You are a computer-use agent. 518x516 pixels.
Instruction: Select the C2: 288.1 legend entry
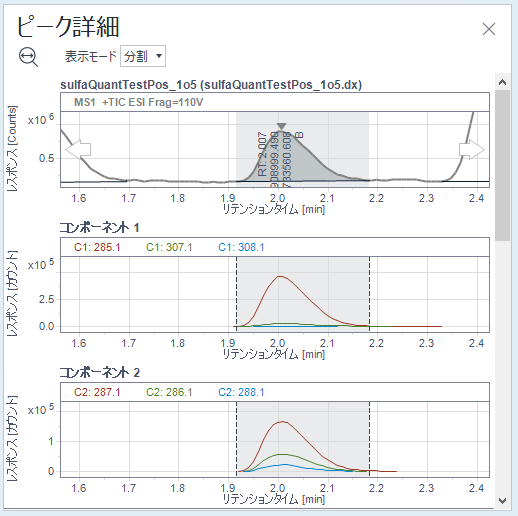coord(241,392)
